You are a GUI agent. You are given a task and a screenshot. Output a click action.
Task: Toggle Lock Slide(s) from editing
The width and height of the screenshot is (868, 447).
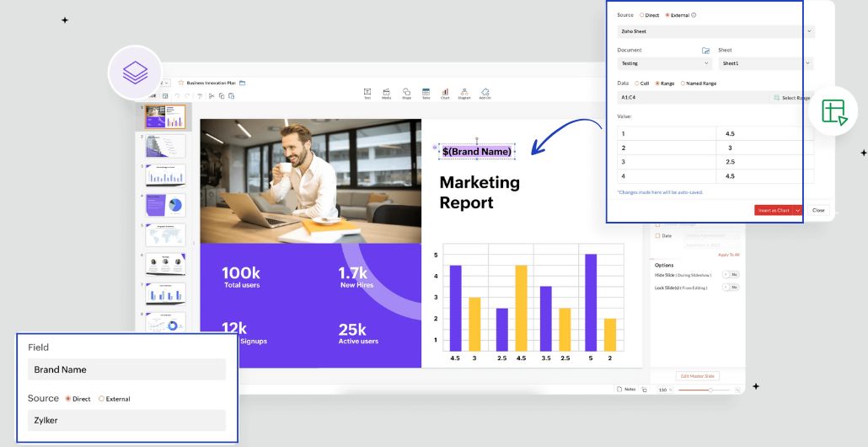tap(731, 288)
